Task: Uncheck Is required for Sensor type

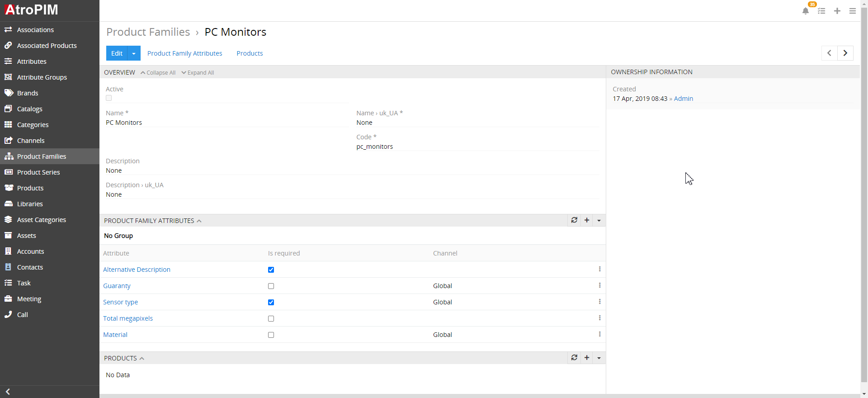Action: pyautogui.click(x=271, y=302)
